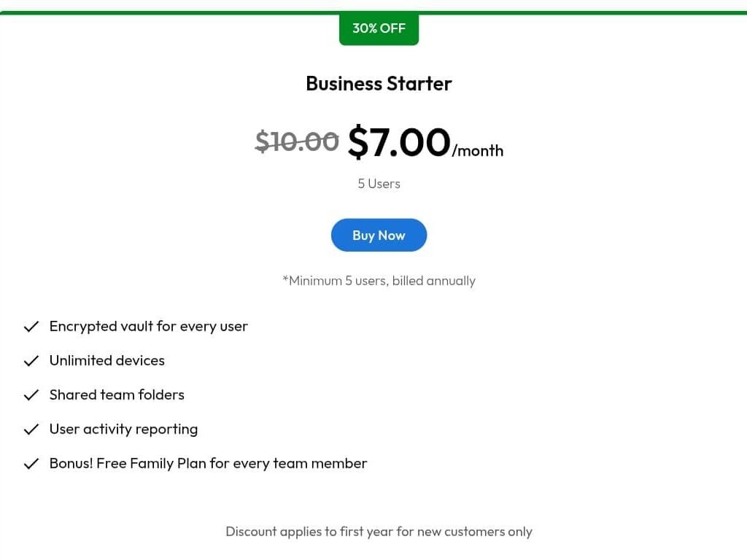Click the checkmark beside Bonus Family Plan feature
Image resolution: width=747 pixels, height=560 pixels.
point(31,464)
